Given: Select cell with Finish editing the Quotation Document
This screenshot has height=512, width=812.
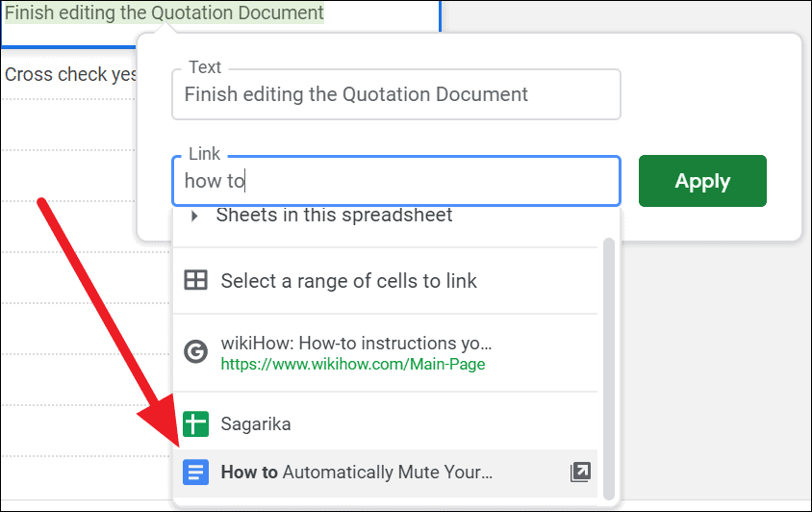Looking at the screenshot, I should [x=220, y=22].
